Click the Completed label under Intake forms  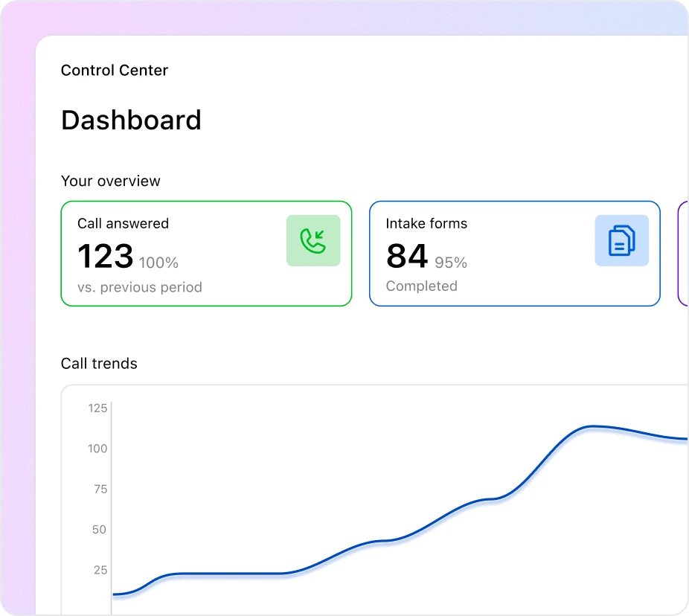pos(421,286)
